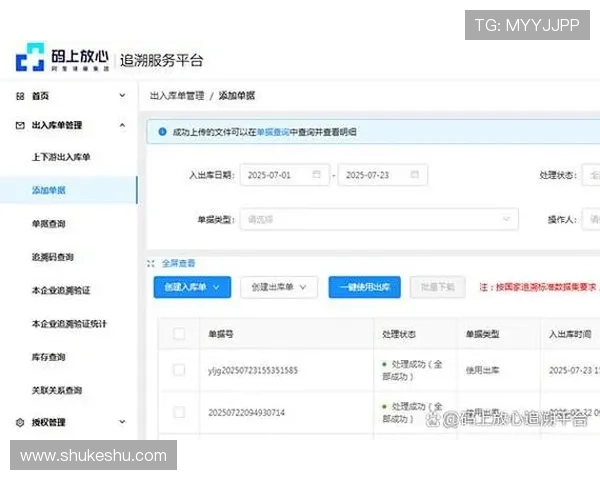Expand the 首页 menu chevron
This screenshot has height=480, width=600.
tap(122, 95)
